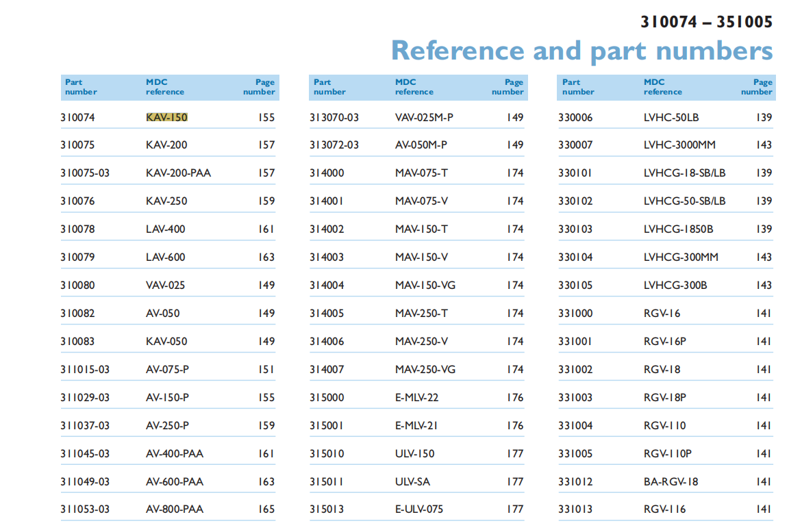Image resolution: width=789 pixels, height=532 pixels.
Task: Click part number 310082
Action: click(x=77, y=314)
